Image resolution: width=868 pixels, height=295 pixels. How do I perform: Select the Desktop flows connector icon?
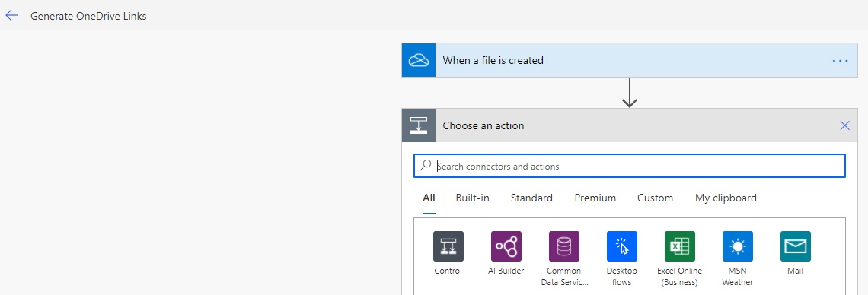[621, 246]
